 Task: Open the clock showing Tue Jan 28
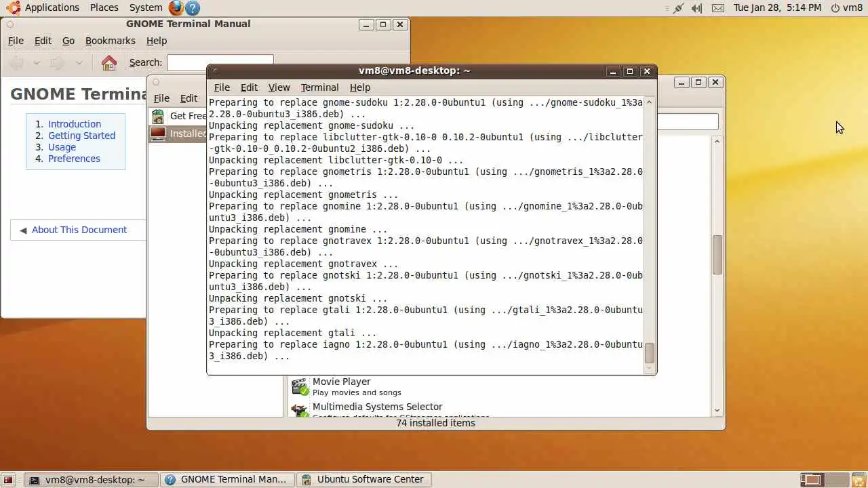click(x=777, y=7)
